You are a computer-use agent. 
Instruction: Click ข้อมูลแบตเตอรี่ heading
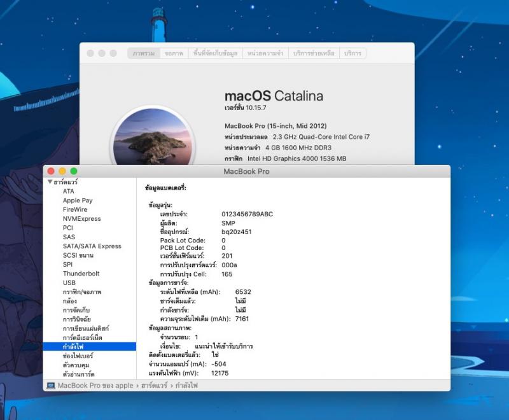click(x=165, y=188)
